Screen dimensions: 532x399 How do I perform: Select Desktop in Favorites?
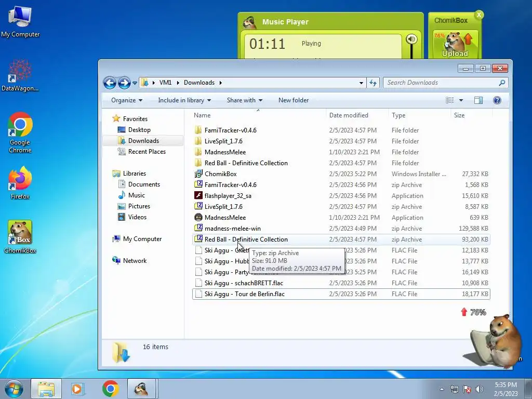click(139, 130)
